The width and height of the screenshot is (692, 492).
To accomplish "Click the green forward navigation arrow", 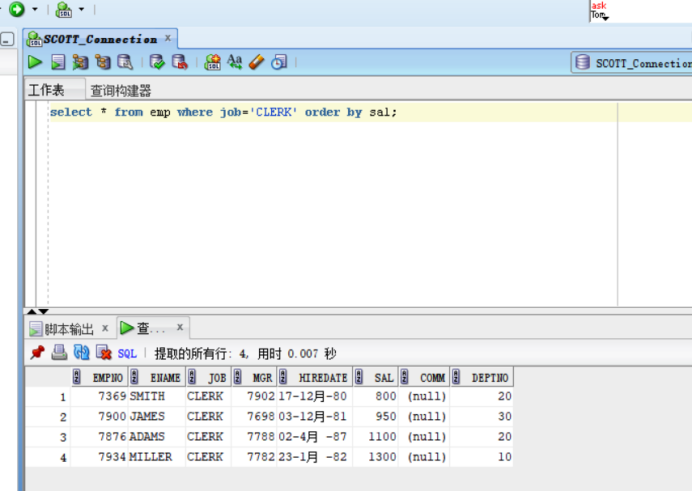I will point(17,9).
